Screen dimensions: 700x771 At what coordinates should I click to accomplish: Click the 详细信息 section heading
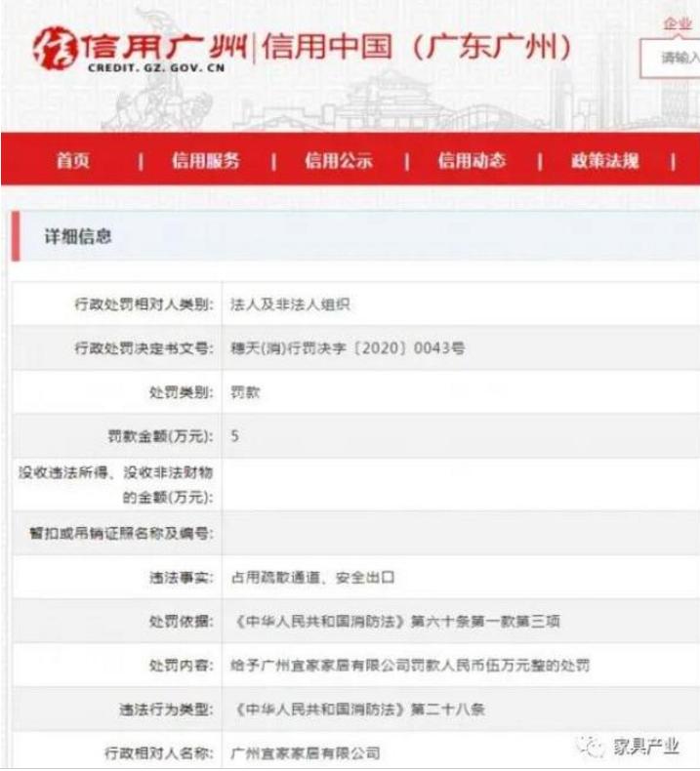(x=78, y=236)
